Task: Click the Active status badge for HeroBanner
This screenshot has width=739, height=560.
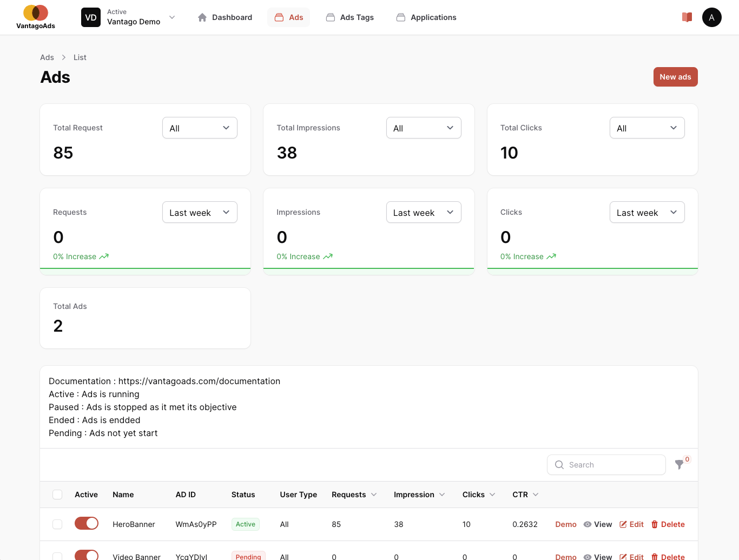Action: click(246, 524)
